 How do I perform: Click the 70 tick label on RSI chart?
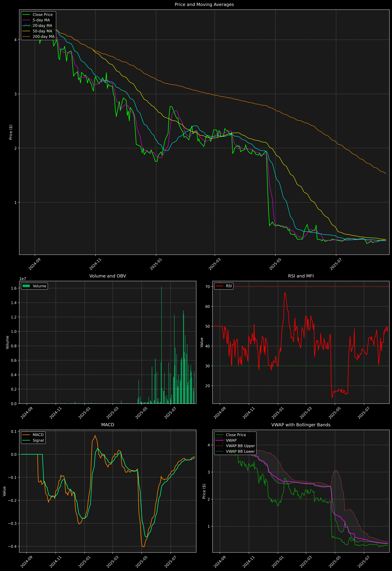[208, 287]
